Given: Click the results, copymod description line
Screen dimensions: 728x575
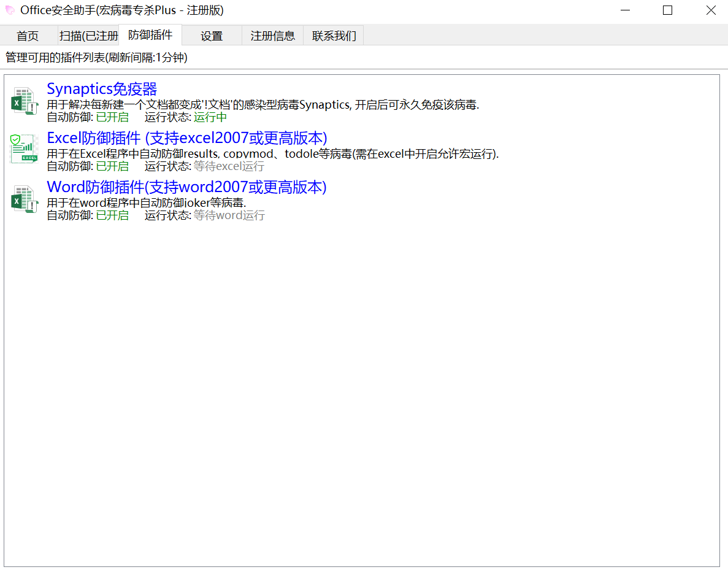Looking at the screenshot, I should (273, 154).
